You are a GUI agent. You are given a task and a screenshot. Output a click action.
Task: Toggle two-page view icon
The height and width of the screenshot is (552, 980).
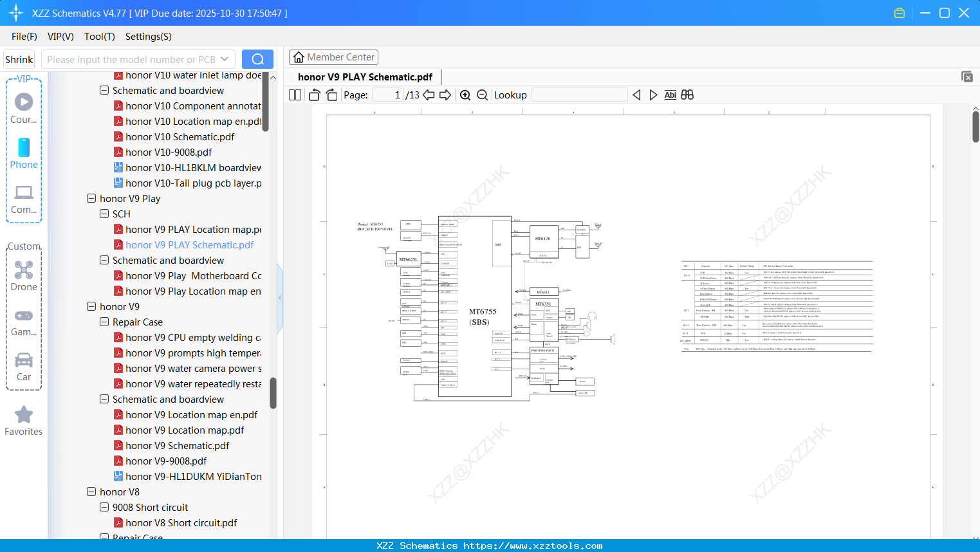point(295,95)
